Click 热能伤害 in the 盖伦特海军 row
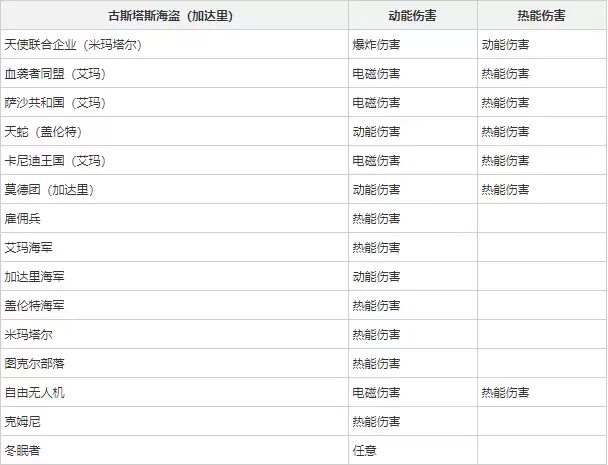The width and height of the screenshot is (608, 465). tap(376, 306)
